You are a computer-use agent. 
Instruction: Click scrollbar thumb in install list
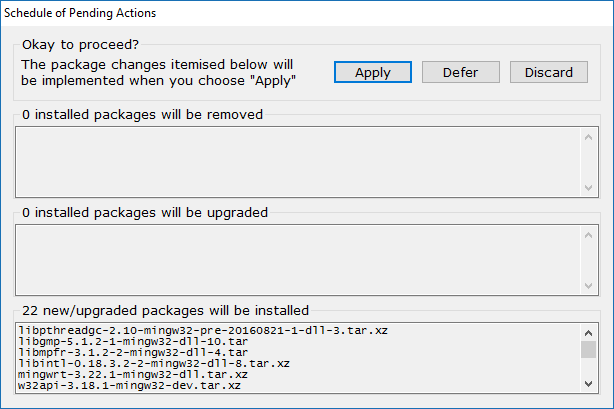pos(590,349)
